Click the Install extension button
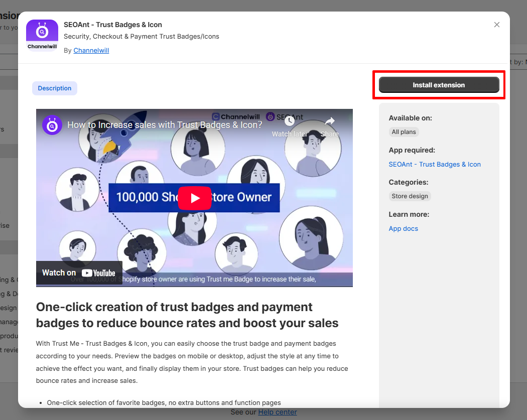 pyautogui.click(x=439, y=85)
